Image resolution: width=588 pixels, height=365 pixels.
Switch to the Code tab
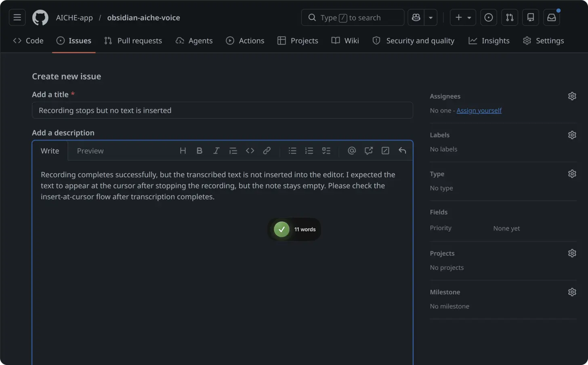(x=28, y=41)
